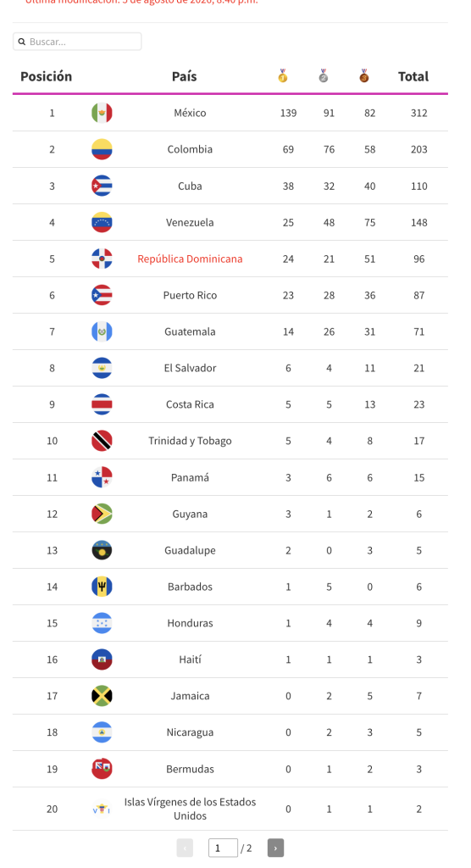Viewport: 471px width, 868px height.
Task: Sort by the Posición column header
Action: click(x=46, y=76)
